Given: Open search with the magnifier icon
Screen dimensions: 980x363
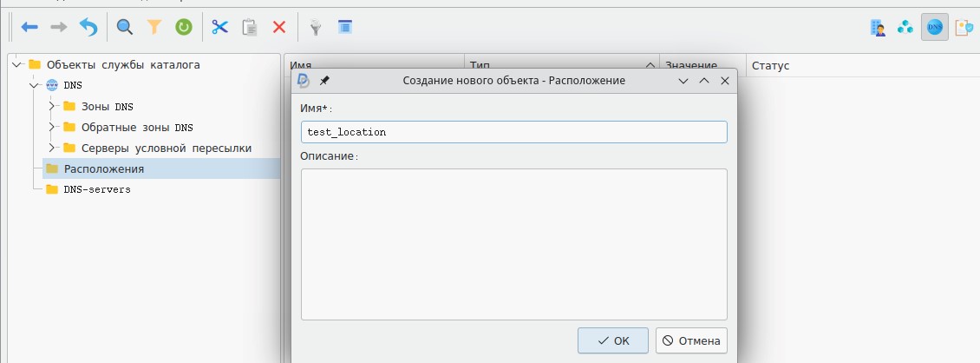Looking at the screenshot, I should coord(125,28).
